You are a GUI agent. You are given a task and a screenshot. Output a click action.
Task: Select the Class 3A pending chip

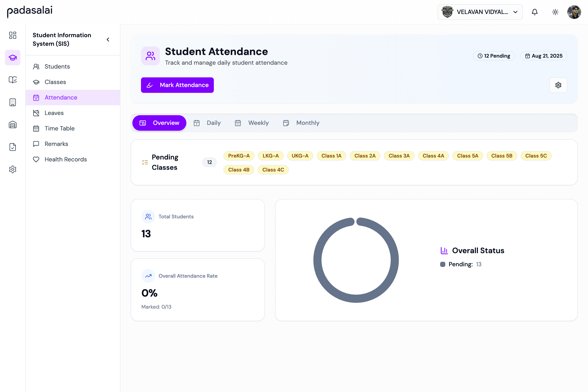399,156
